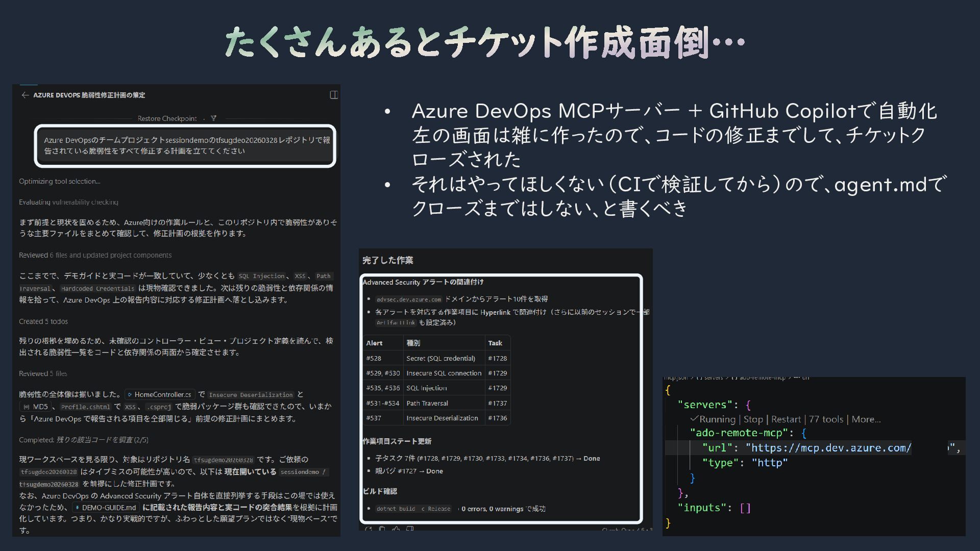Click the user prompt message box
This screenshot has width=980, height=551.
pos(185,145)
